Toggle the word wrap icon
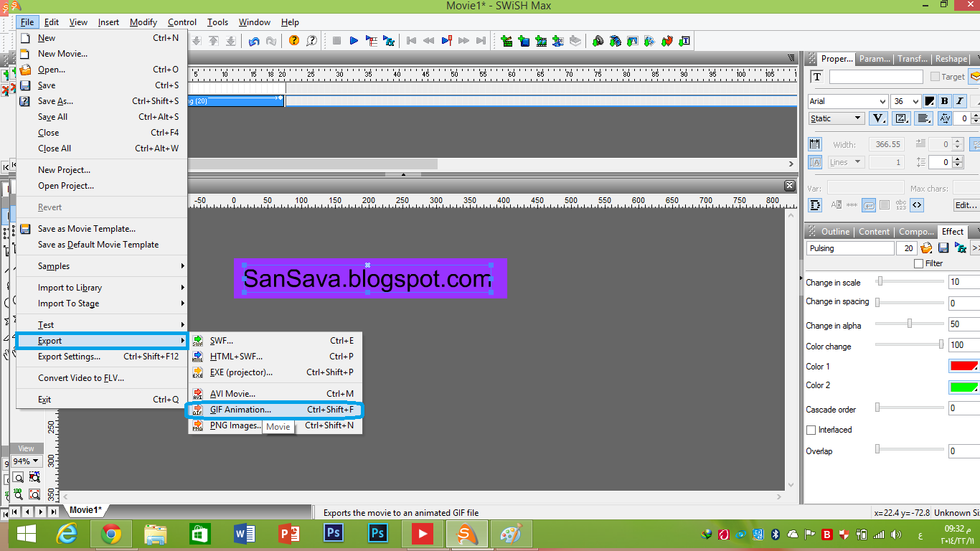The height and width of the screenshot is (551, 980). 869,205
